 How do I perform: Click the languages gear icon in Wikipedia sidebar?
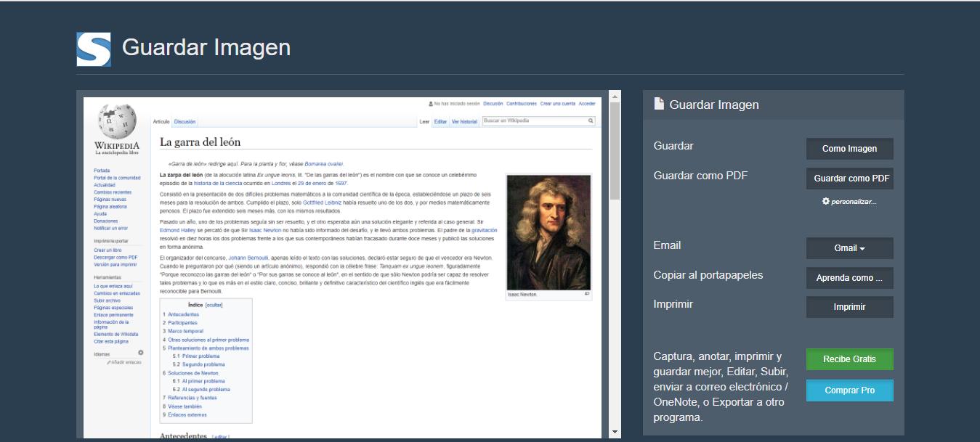(141, 353)
